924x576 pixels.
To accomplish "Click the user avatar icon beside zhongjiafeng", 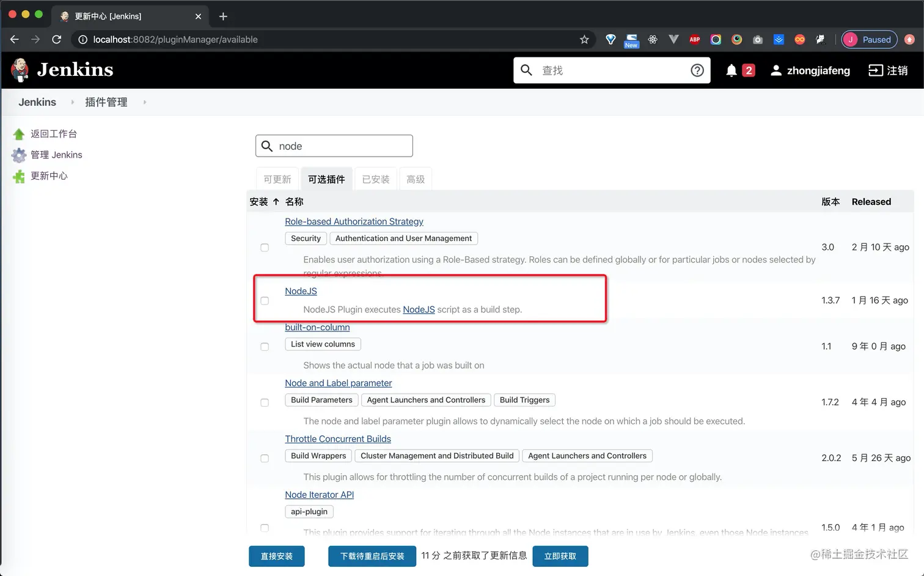I will point(776,70).
